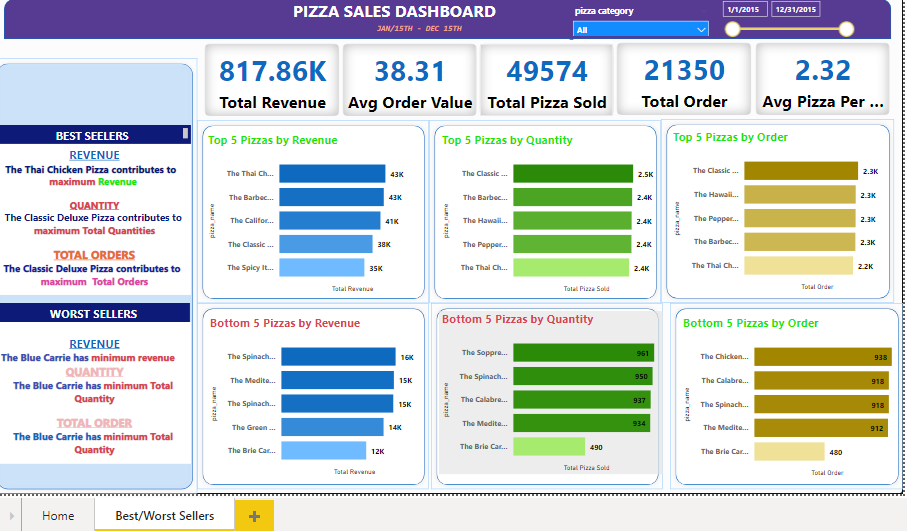Select the Best/Worst Sellers page tab
This screenshot has width=907, height=531.
164,516
